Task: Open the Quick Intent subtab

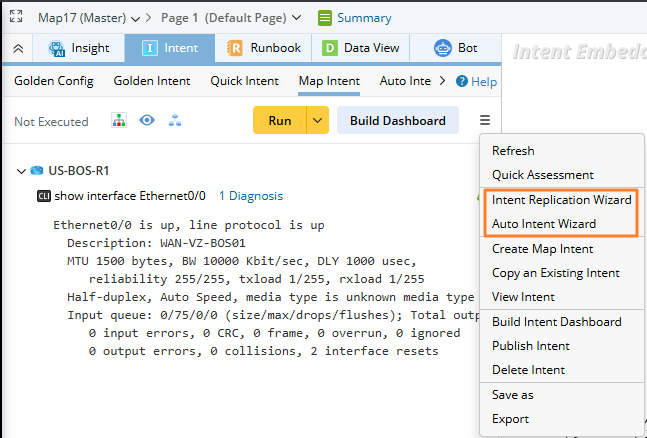Action: tap(245, 81)
